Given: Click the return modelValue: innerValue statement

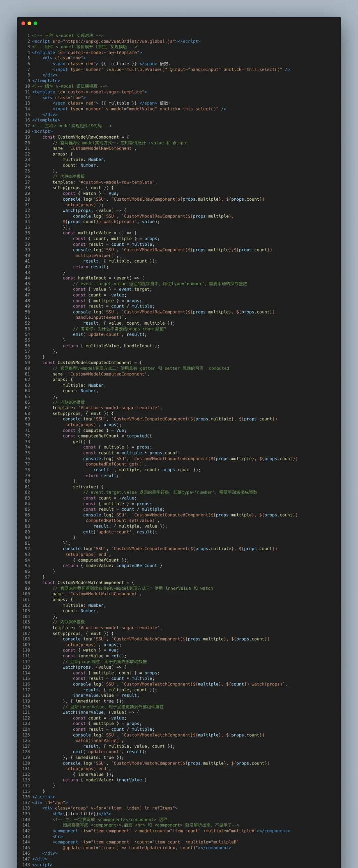Looking at the screenshot, I should (x=104, y=780).
